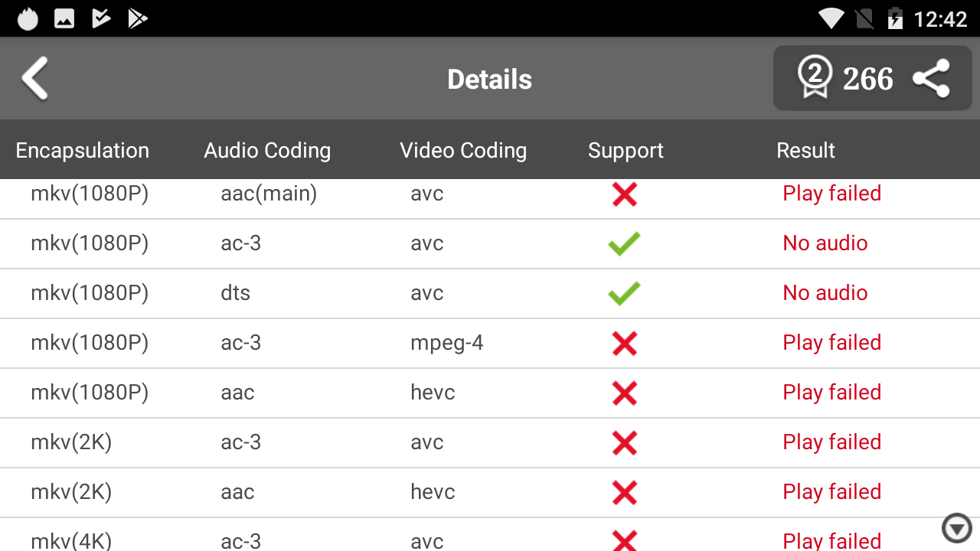Image resolution: width=980 pixels, height=551 pixels.
Task: Tap the share icon
Action: pyautogui.click(x=931, y=78)
